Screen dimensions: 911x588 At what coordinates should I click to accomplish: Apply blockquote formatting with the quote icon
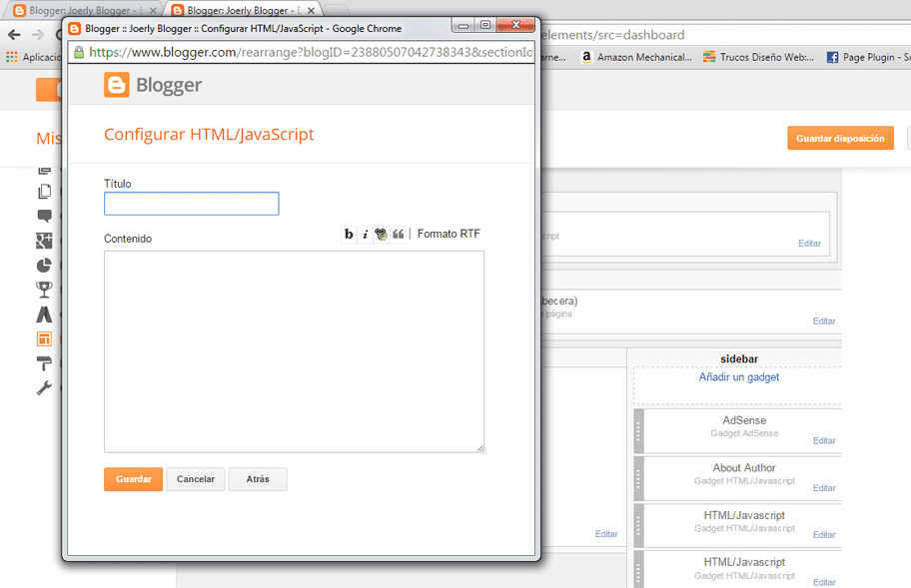click(398, 234)
